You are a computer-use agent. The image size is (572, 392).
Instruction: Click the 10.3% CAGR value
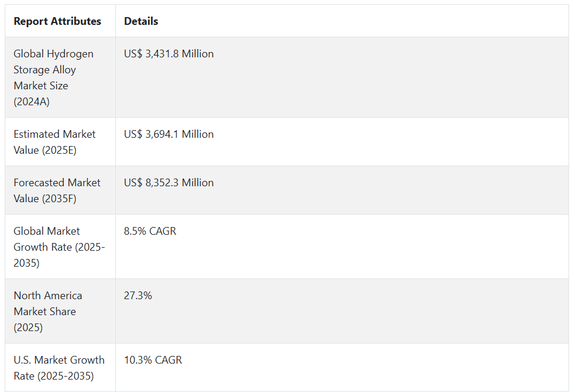(153, 360)
